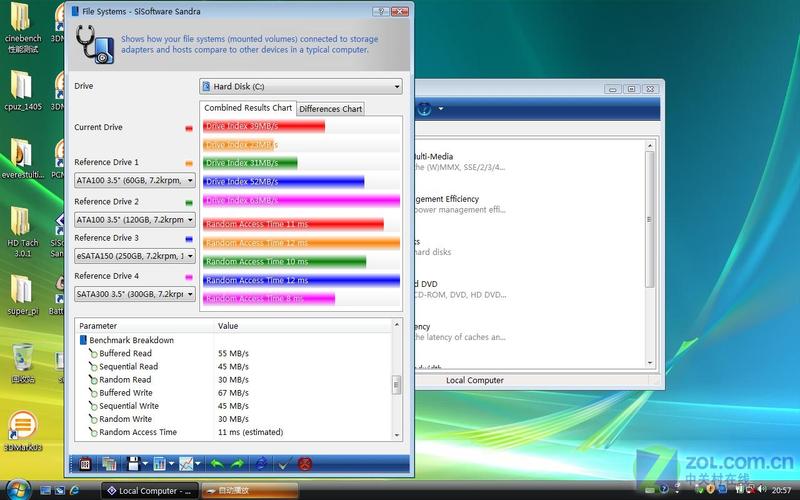This screenshot has width=800, height=500.
Task: Open the Recycle Bin desktop icon
Action: point(22,363)
